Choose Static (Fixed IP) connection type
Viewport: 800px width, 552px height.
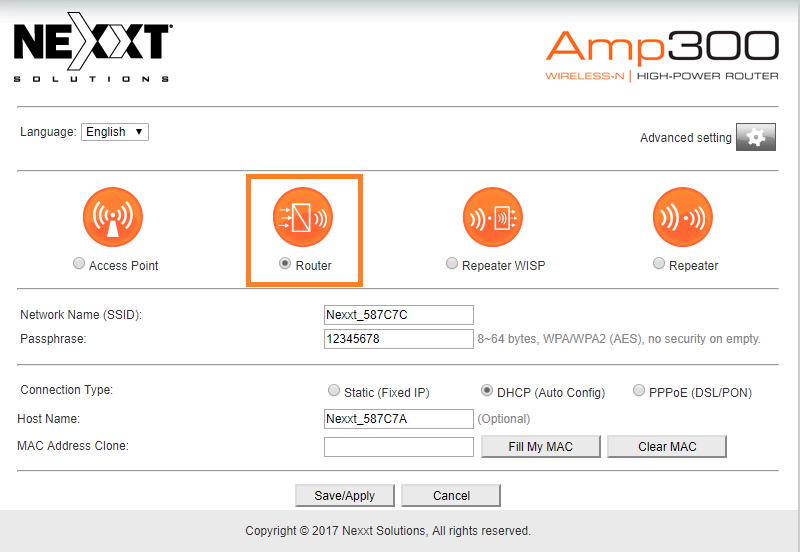tap(334, 390)
